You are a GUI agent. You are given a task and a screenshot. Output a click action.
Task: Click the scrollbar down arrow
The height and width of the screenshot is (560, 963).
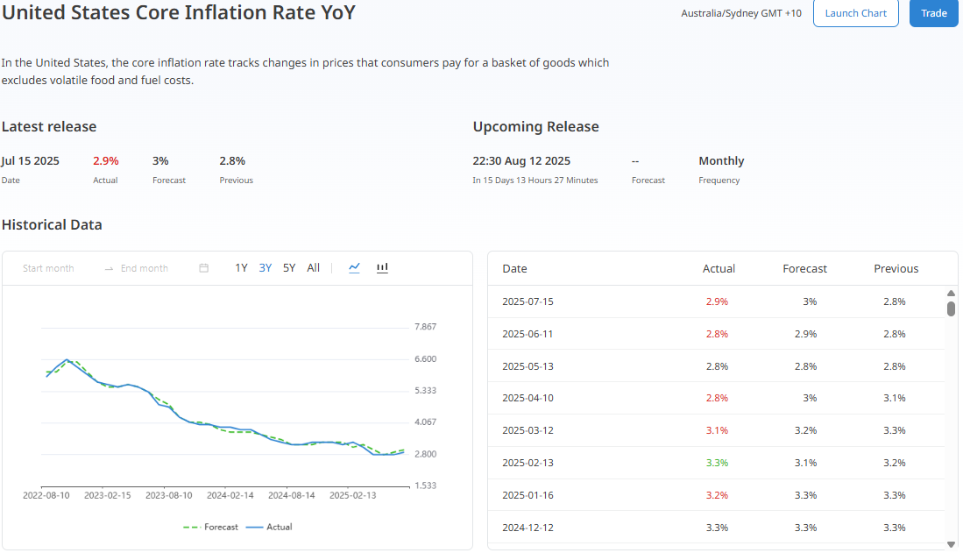[x=951, y=544]
